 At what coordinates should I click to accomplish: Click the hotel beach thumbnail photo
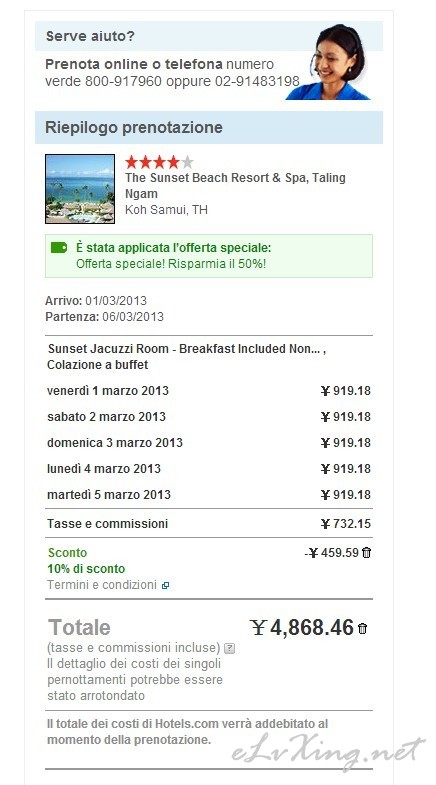80,189
